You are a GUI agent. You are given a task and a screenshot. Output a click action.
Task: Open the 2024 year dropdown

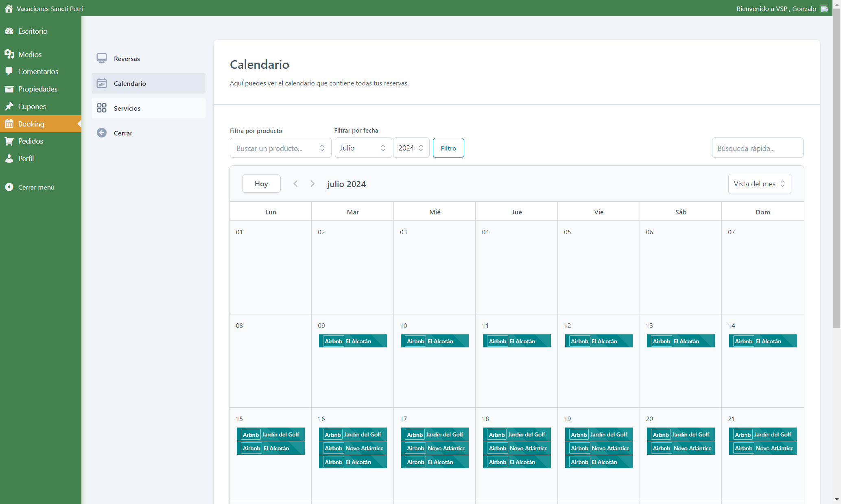(x=411, y=148)
